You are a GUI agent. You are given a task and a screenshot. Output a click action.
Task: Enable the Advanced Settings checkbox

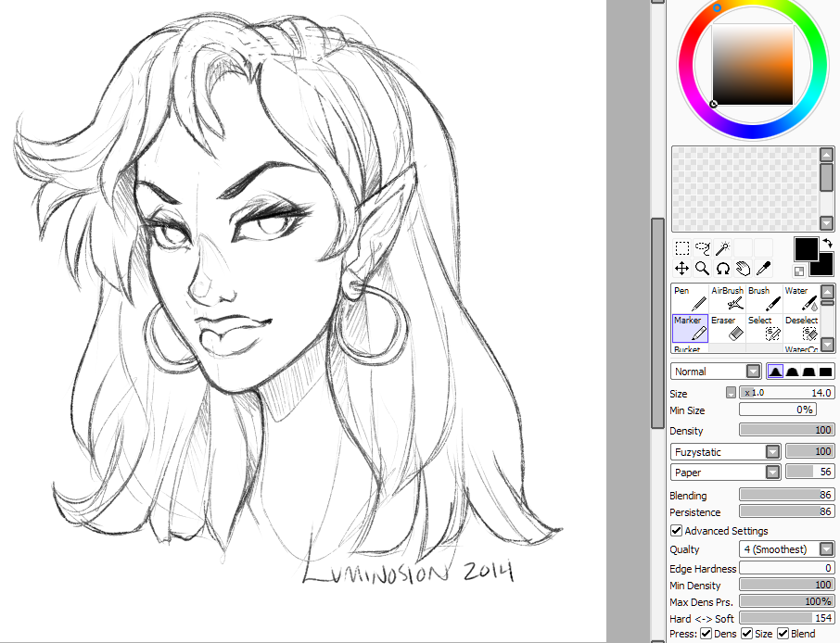tap(676, 530)
